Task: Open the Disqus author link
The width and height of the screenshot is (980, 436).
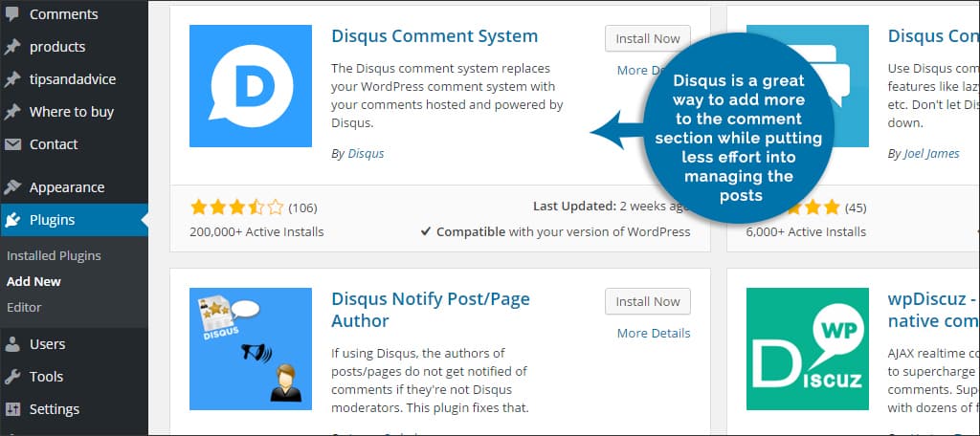Action: click(366, 153)
